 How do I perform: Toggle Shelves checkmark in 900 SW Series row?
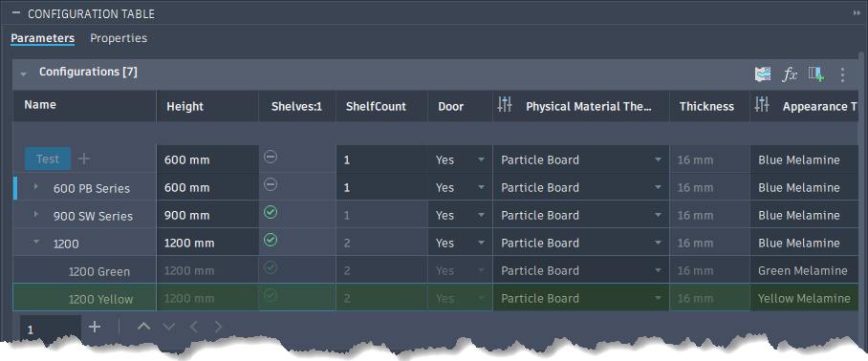(x=271, y=212)
